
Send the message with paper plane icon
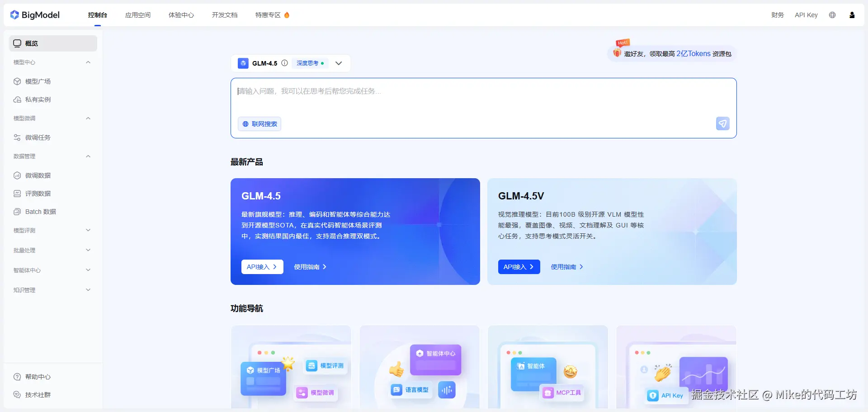point(723,123)
